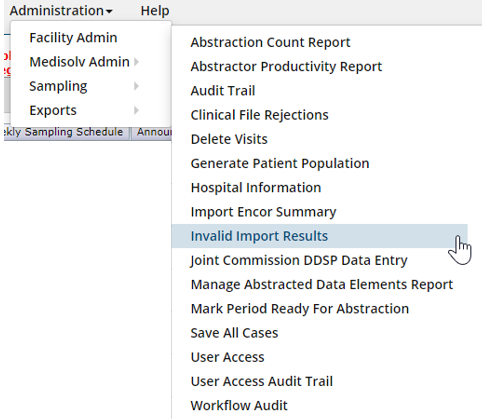Open the Help menu
Viewport: 482px width, 419px height.
[155, 11]
